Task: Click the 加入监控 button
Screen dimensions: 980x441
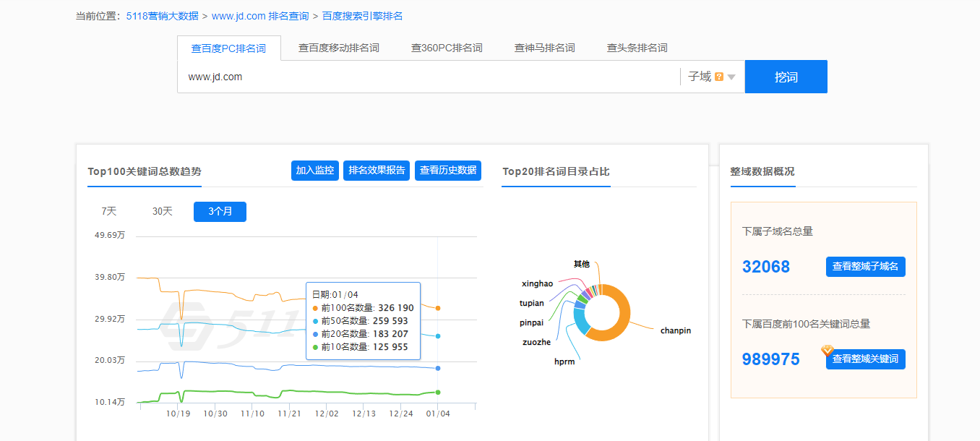Action: 315,171
